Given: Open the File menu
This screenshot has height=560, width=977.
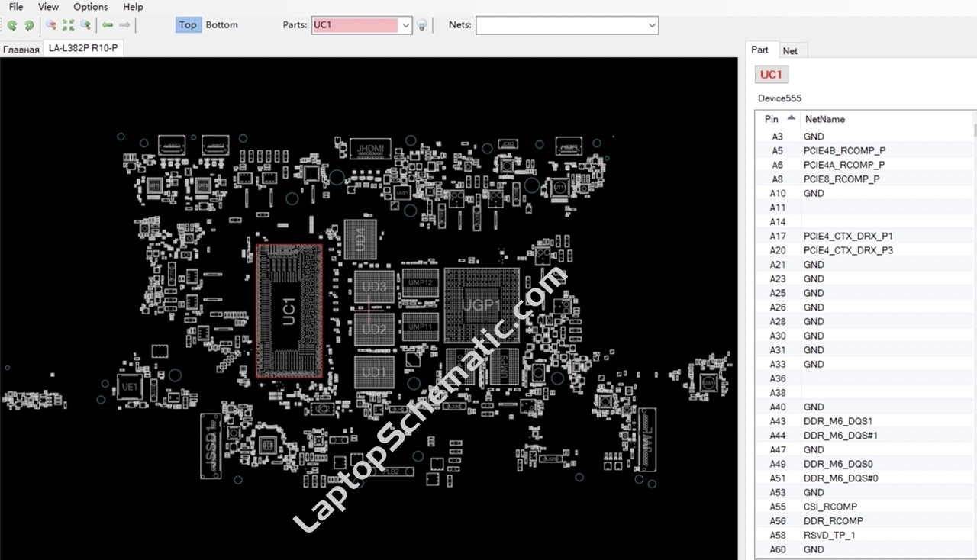Looking at the screenshot, I should (16, 7).
